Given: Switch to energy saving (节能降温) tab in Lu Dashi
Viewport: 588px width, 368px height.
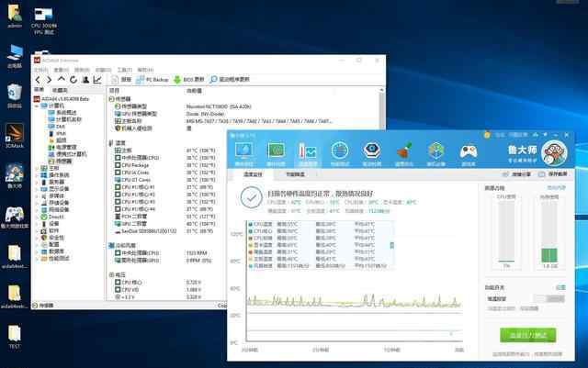Looking at the screenshot, I should [x=295, y=174].
